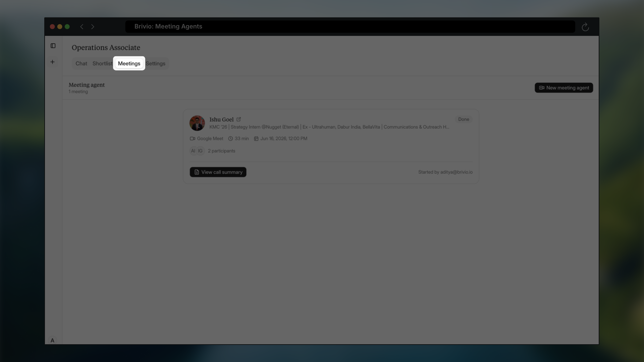Go back with the left arrow
Image resolution: width=644 pixels, height=362 pixels.
82,26
